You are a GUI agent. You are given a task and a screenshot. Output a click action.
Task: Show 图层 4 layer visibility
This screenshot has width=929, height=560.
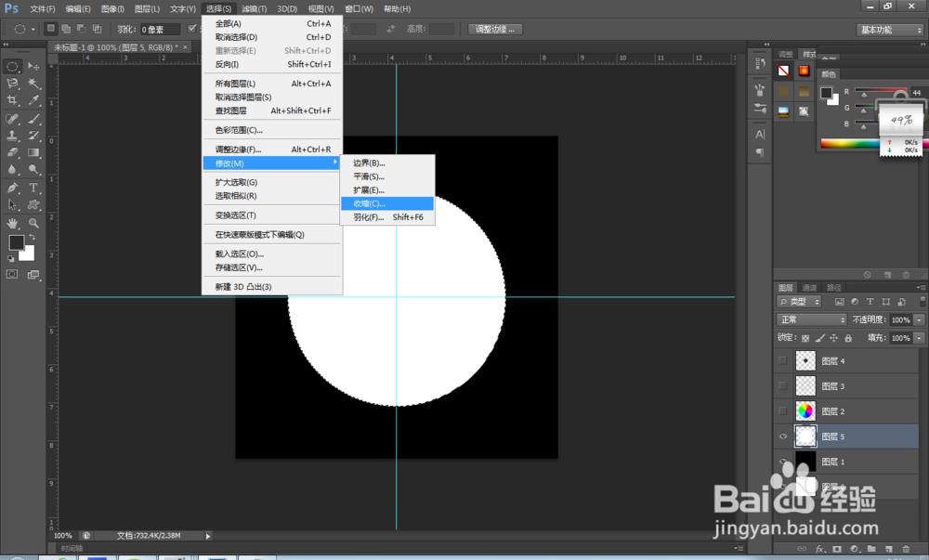click(783, 360)
